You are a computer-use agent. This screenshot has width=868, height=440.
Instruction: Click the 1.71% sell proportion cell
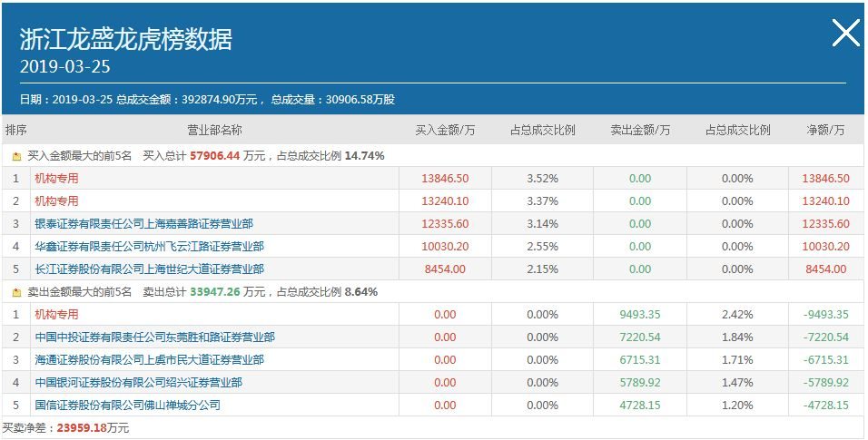click(737, 360)
